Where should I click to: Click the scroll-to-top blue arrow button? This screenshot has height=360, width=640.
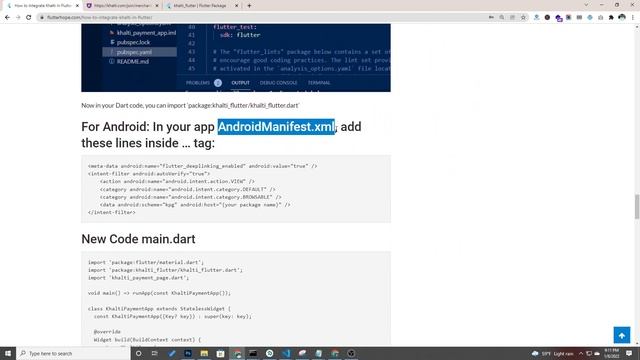pyautogui.click(x=622, y=336)
